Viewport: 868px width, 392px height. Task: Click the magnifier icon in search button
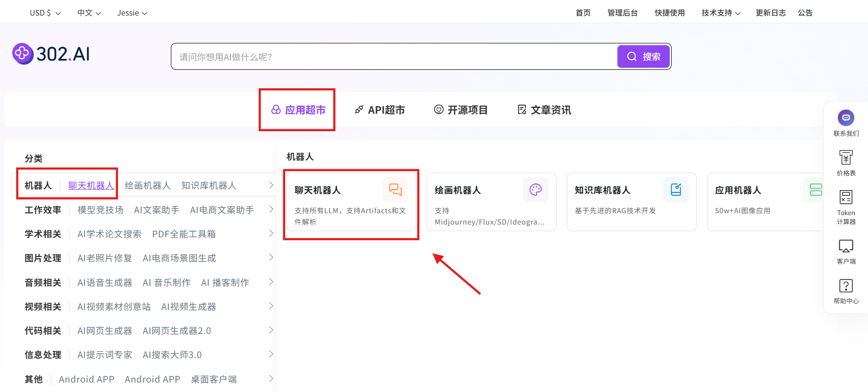pyautogui.click(x=632, y=57)
